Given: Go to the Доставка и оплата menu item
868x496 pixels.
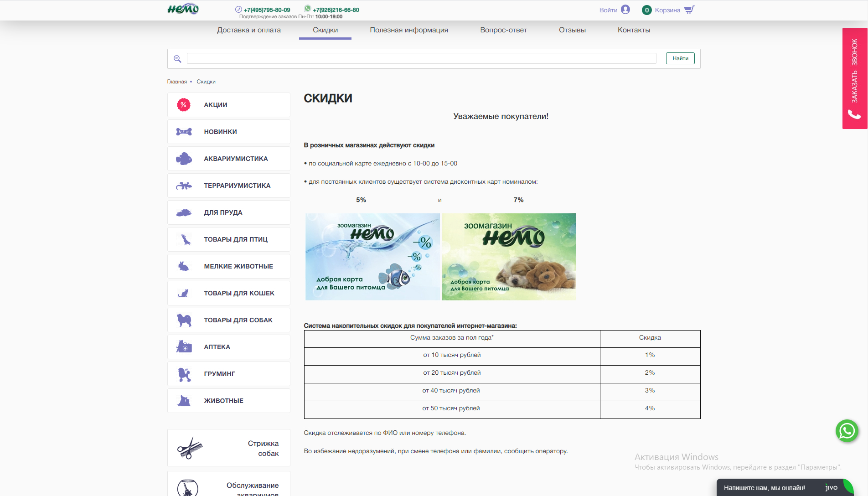Looking at the screenshot, I should pyautogui.click(x=249, y=30).
